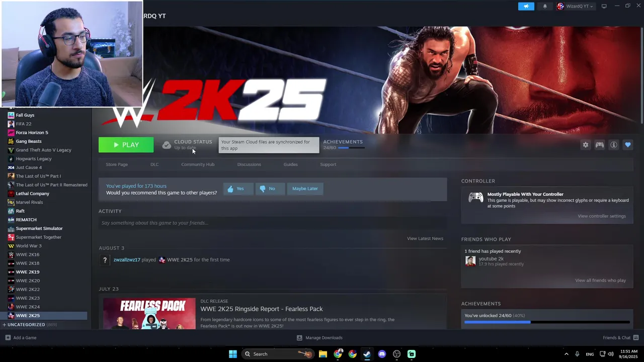Open the Windows Start button
This screenshot has height=362, width=644.
(x=233, y=354)
